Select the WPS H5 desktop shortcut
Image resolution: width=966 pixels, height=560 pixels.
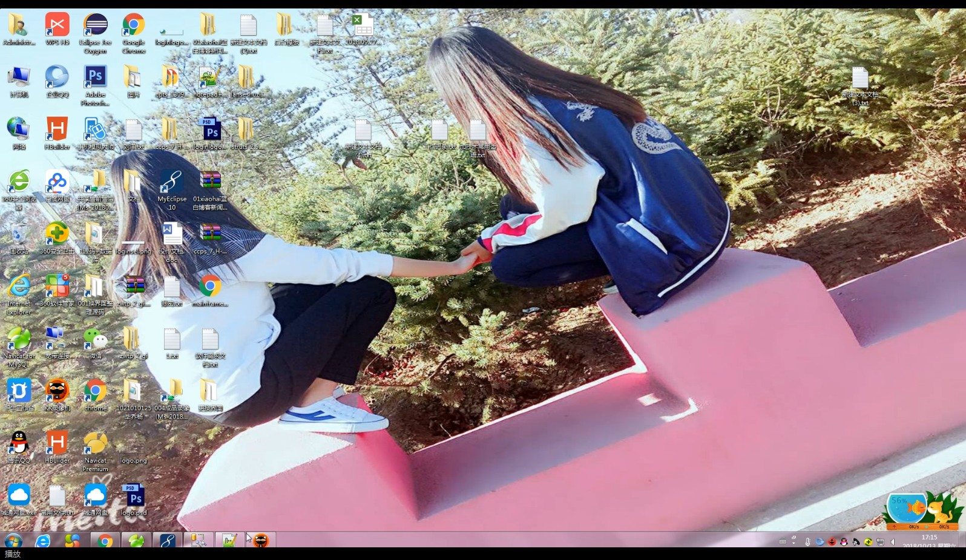point(57,30)
